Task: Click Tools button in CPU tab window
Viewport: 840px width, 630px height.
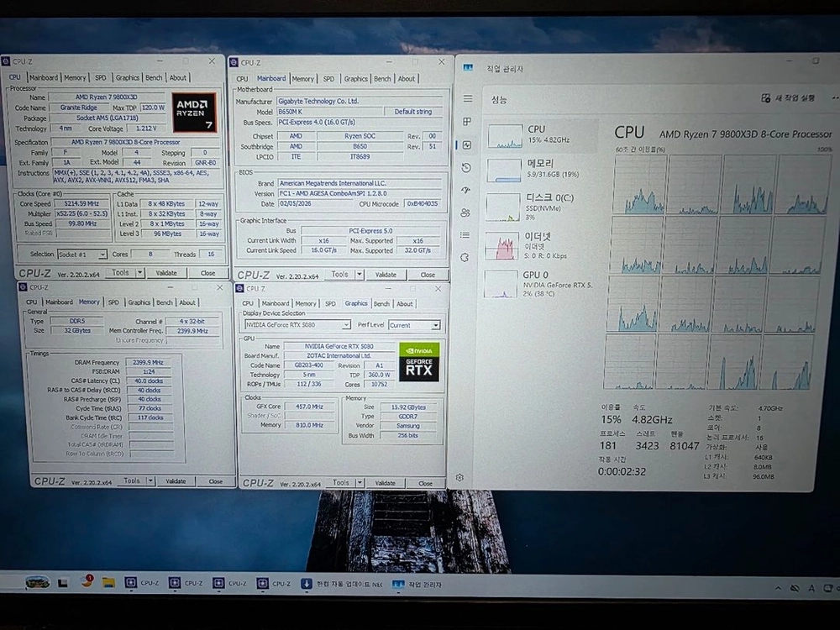Action: pyautogui.click(x=120, y=273)
